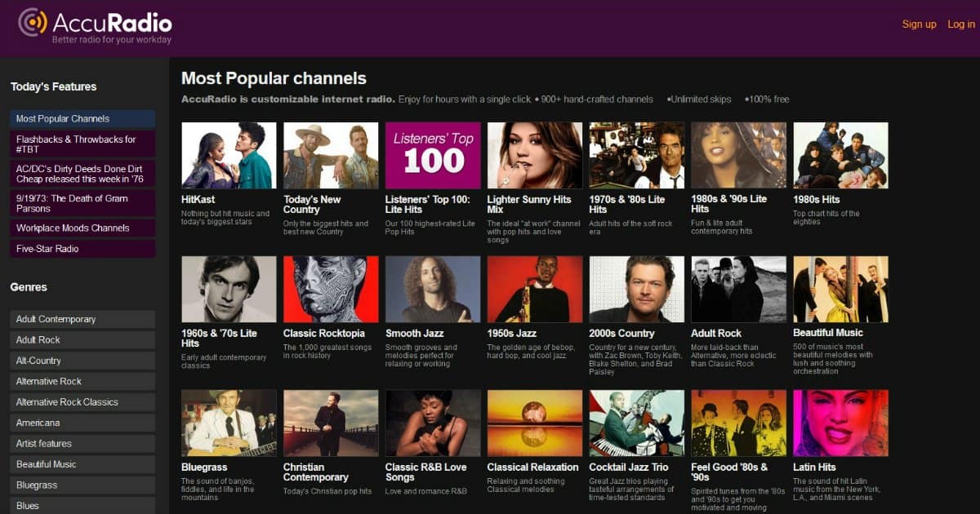Open the Americana genre
Viewport: 980px width, 514px height.
tap(82, 423)
